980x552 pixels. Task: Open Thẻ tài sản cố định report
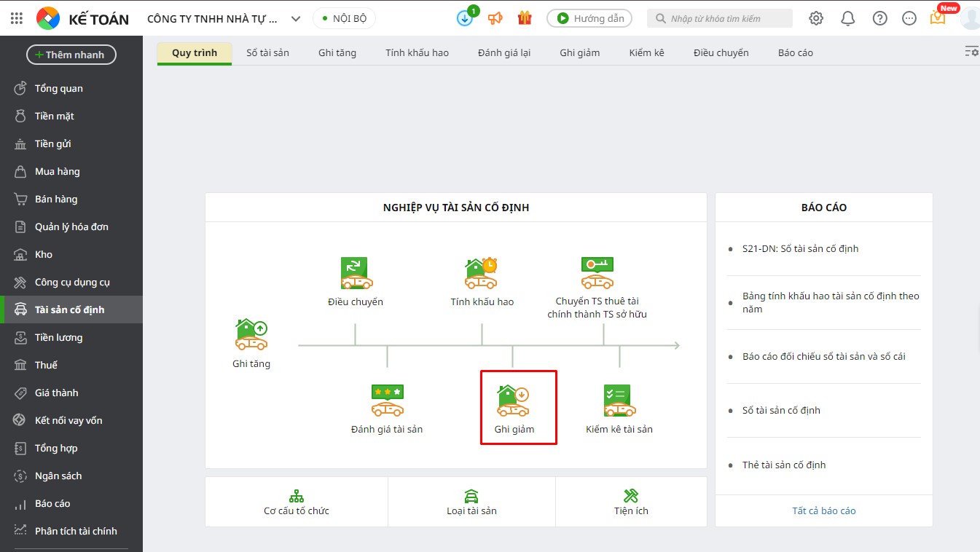pyautogui.click(x=784, y=465)
